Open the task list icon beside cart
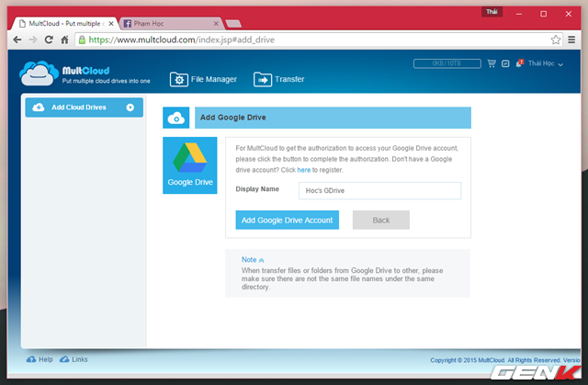The width and height of the screenshot is (588, 385). (x=504, y=63)
